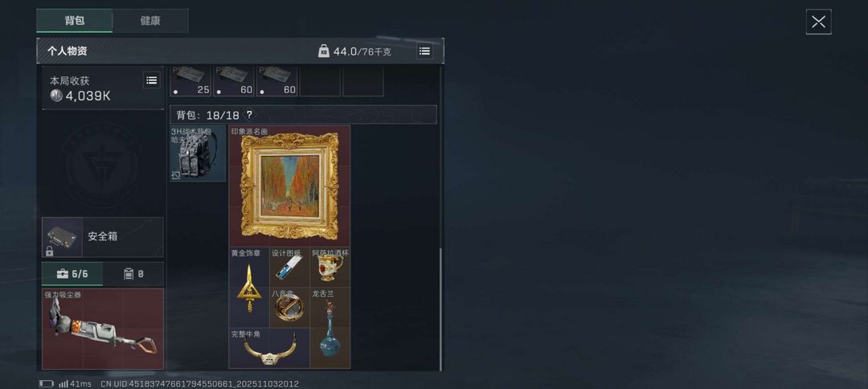Click the ammo stack with count 25

coord(190,81)
